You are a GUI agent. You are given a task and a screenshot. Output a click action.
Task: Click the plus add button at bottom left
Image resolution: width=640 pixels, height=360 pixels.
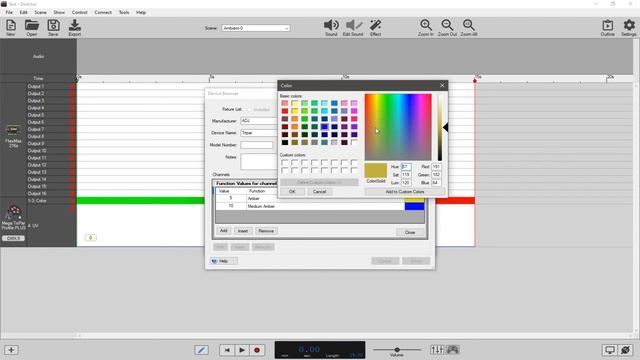pos(11,350)
